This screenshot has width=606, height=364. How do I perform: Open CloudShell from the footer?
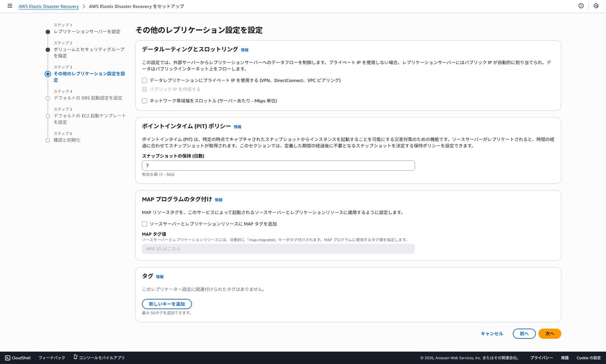tap(18, 358)
